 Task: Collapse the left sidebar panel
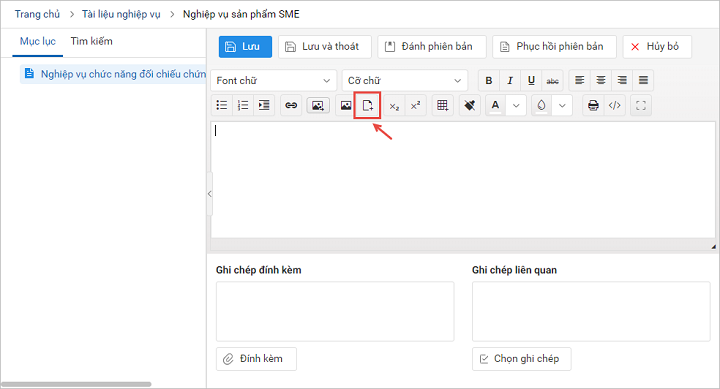209,194
